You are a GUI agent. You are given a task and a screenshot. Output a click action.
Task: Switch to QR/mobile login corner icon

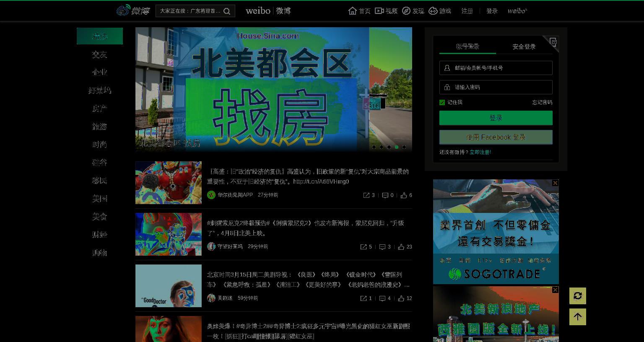[553, 41]
